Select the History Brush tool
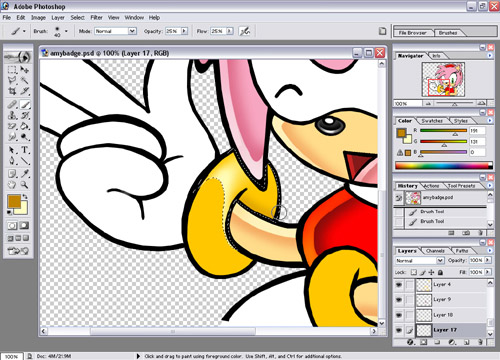Screen dimensions: 500x360 (24, 116)
